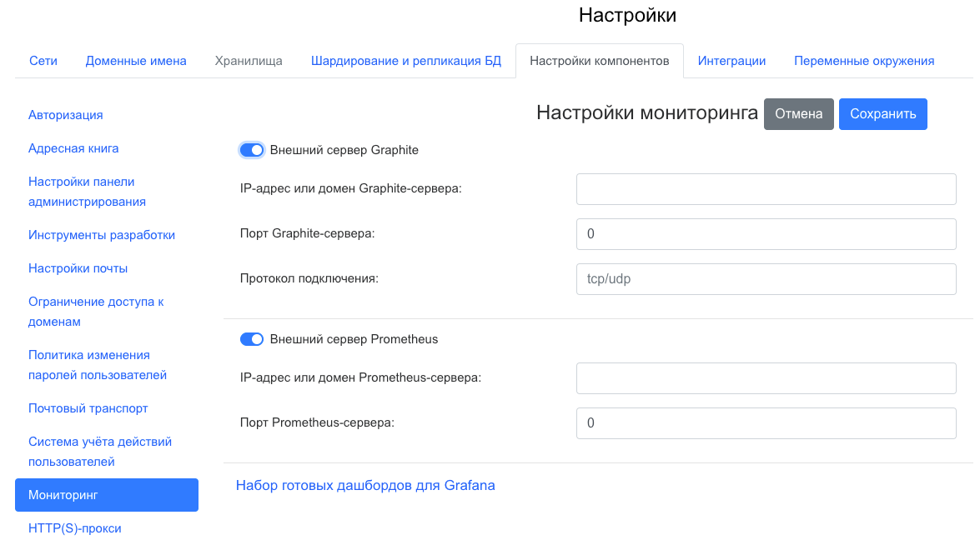Screen dimensions: 980x555
Task: Focus the Graphite server IP address field
Action: click(x=765, y=189)
